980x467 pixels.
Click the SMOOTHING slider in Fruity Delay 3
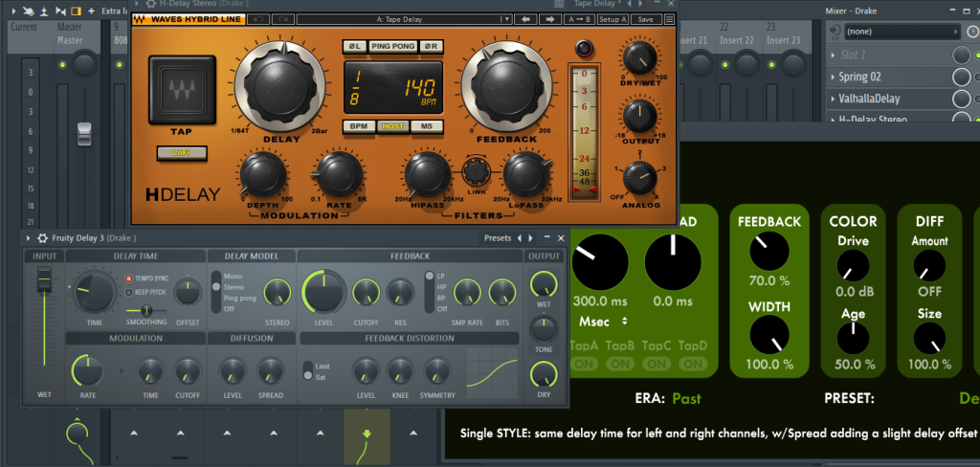pyautogui.click(x=146, y=310)
